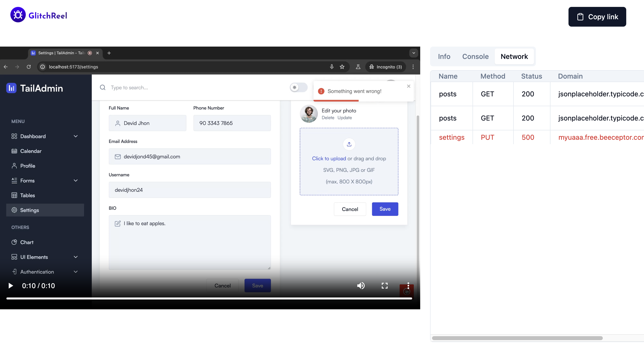Select the Network tab
Image resolution: width=644 pixels, height=348 pixels.
pyautogui.click(x=514, y=56)
